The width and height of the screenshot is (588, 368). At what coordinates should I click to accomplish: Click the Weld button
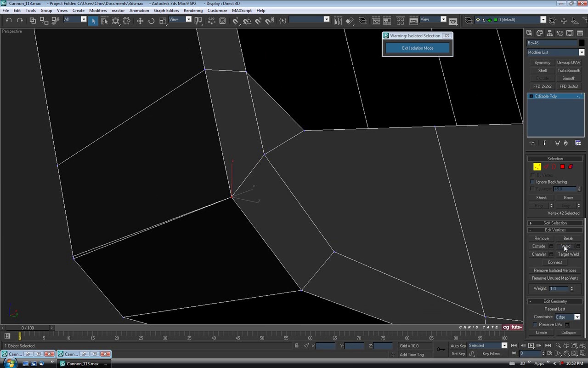point(566,247)
